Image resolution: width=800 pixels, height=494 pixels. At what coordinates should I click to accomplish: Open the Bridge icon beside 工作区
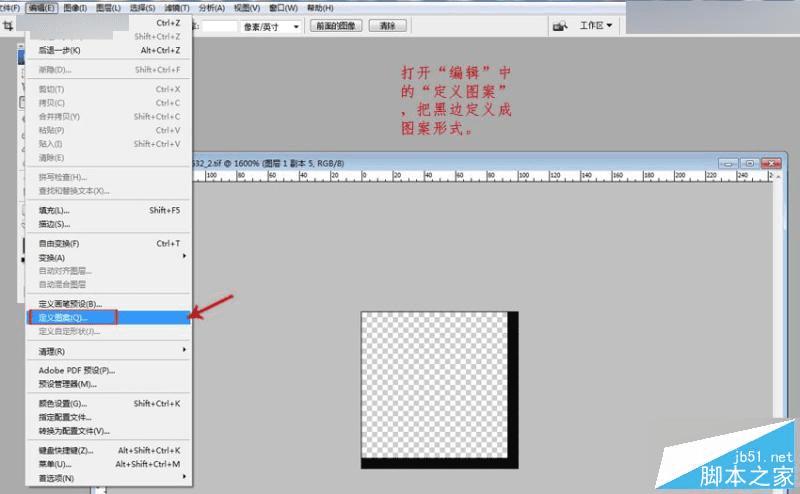[x=560, y=26]
